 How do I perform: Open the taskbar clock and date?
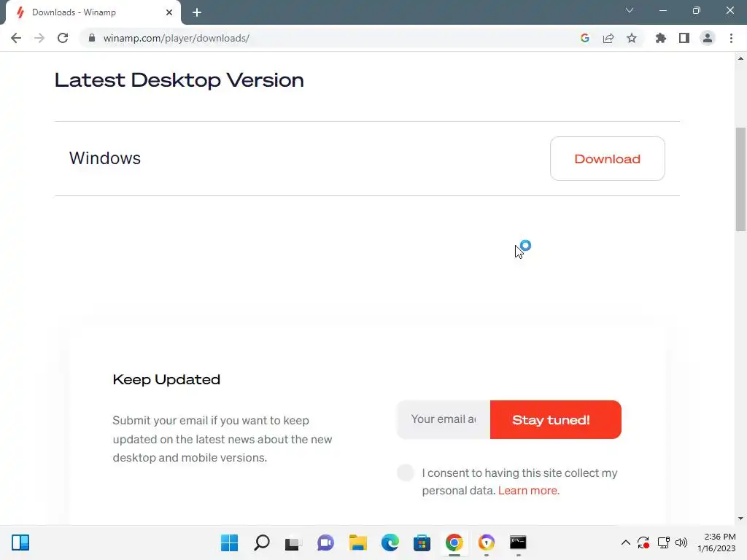(716, 542)
